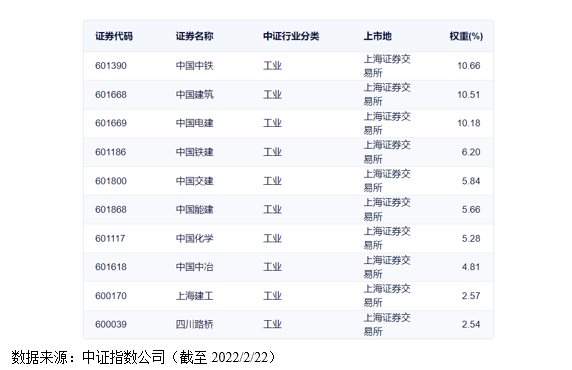Click stock code 600170
572x370 pixels.
coord(111,296)
